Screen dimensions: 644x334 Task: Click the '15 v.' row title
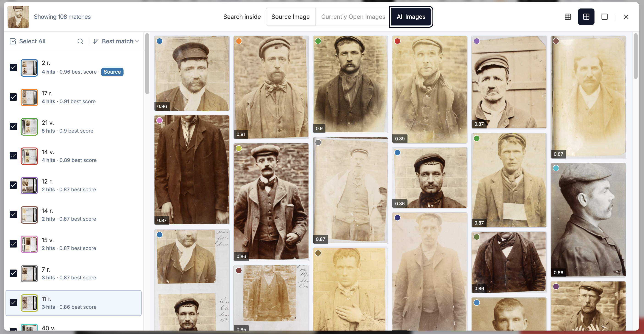point(48,240)
